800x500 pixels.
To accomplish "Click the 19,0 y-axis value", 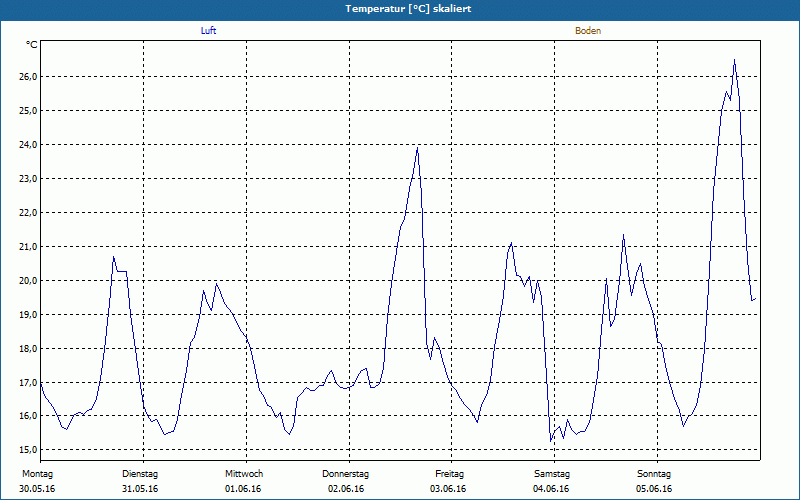I will point(28,314).
